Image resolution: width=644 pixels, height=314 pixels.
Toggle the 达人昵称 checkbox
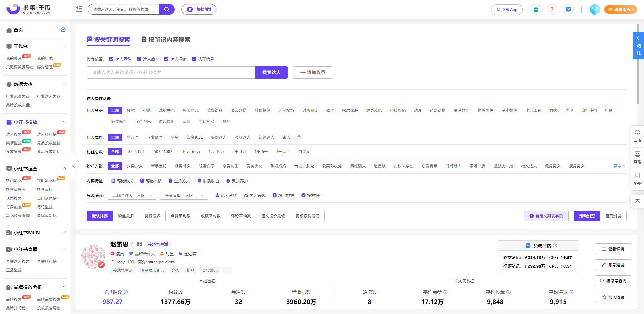click(111, 59)
